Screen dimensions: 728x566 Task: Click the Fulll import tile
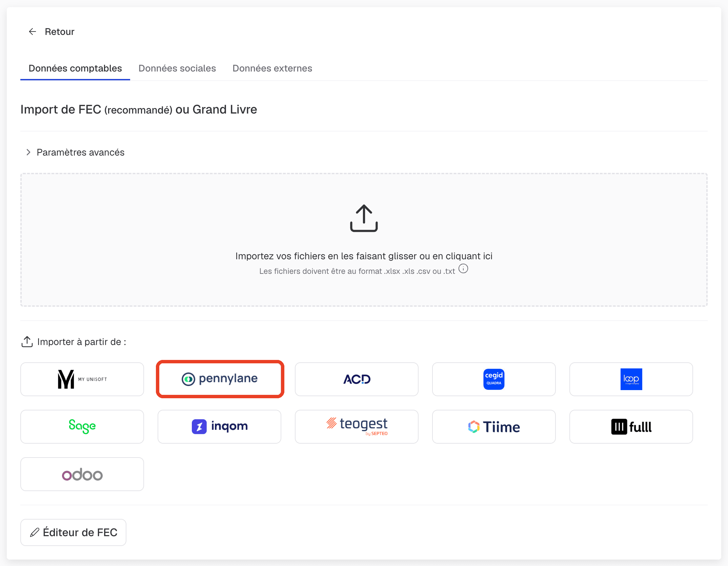[x=631, y=427]
